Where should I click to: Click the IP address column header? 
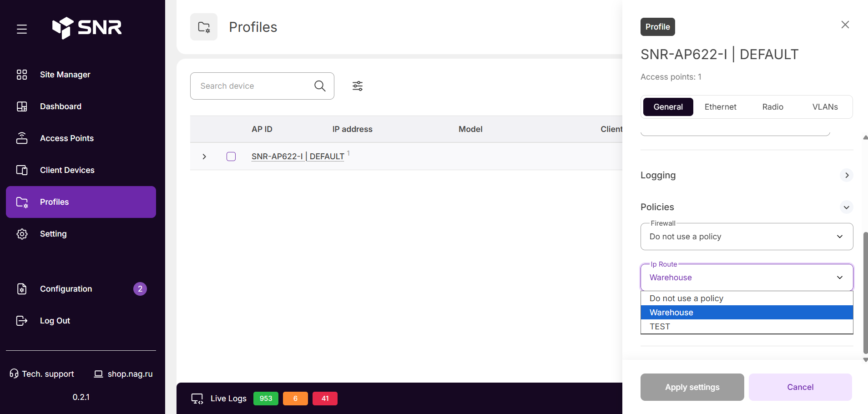click(353, 129)
